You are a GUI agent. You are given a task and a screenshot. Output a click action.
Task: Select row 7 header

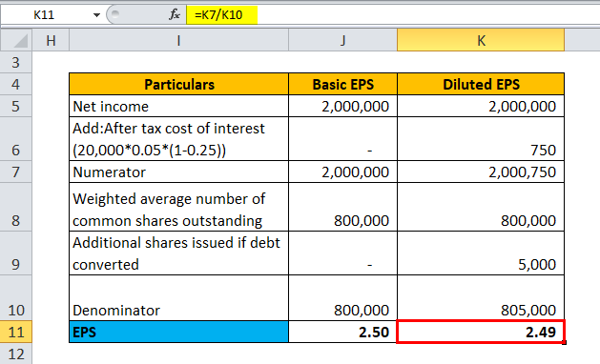click(15, 172)
